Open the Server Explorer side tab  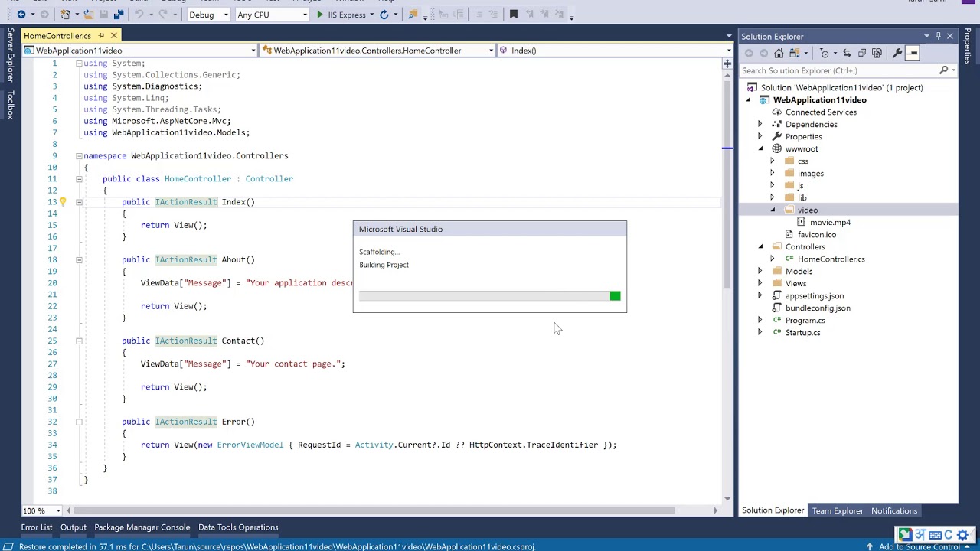[11, 55]
